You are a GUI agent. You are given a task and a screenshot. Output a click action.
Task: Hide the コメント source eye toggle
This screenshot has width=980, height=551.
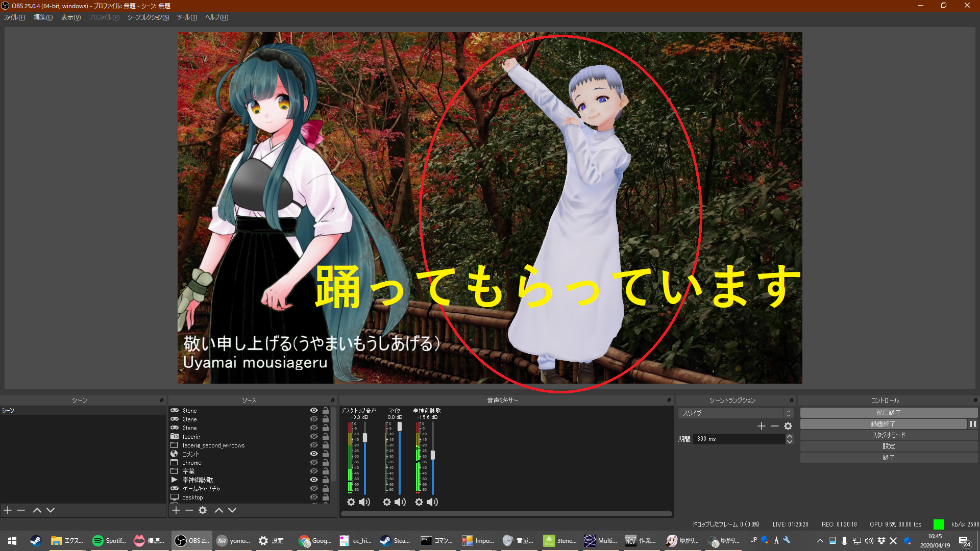pos(314,454)
